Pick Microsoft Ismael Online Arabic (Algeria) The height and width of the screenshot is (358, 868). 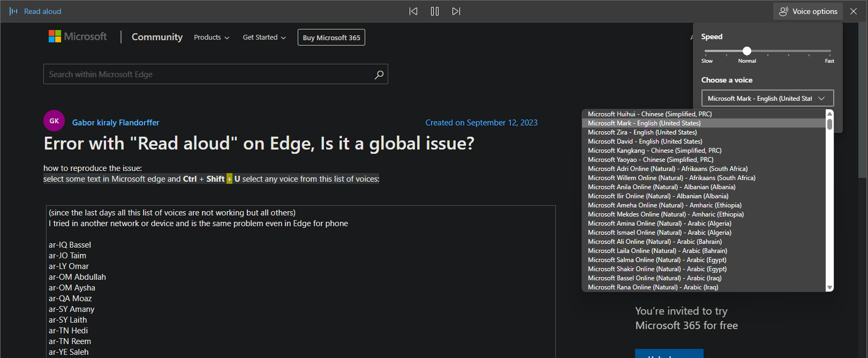tap(705, 233)
